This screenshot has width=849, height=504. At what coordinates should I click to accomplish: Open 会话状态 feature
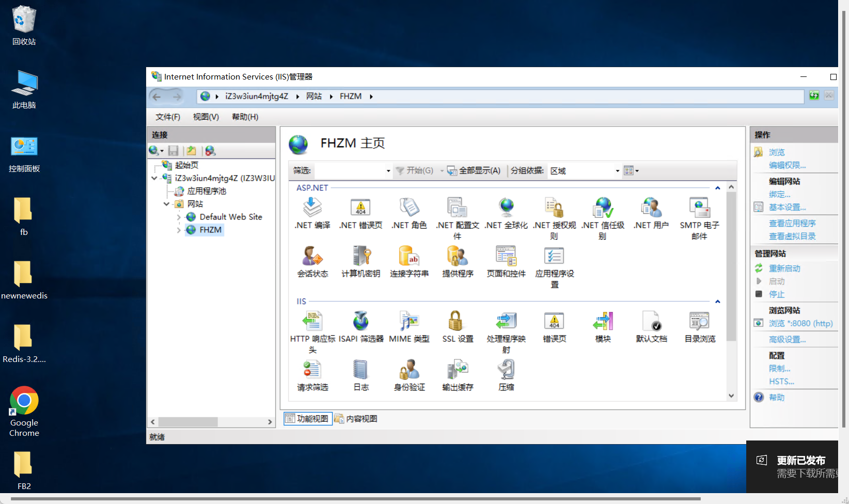(x=312, y=262)
